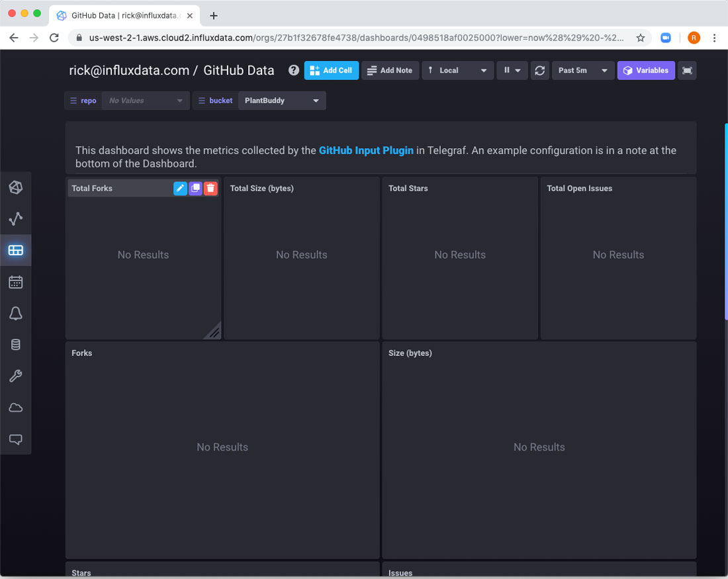The height and width of the screenshot is (579, 728).
Task: Enter presentation mode using the fullscreen icon
Action: pyautogui.click(x=687, y=70)
